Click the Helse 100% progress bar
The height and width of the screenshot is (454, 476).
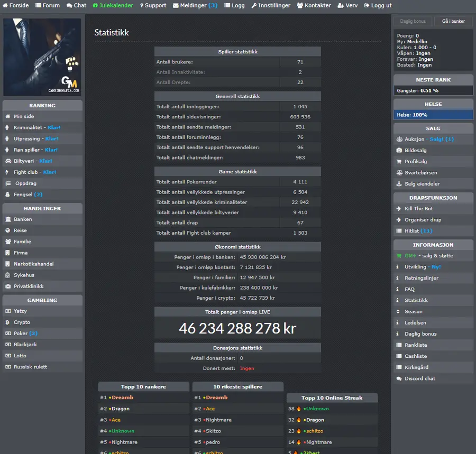(433, 115)
